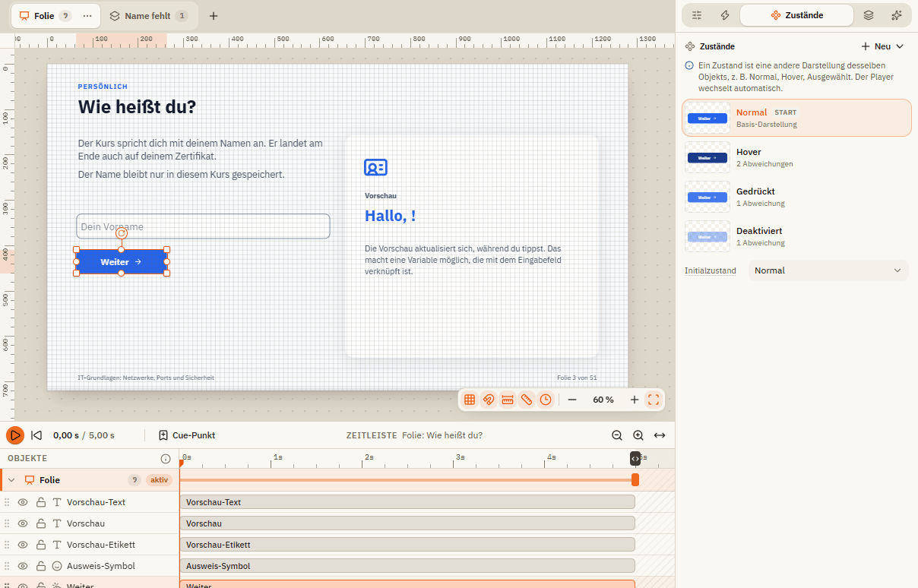
Task: Fit timeline to width arrows icon
Action: tap(660, 435)
